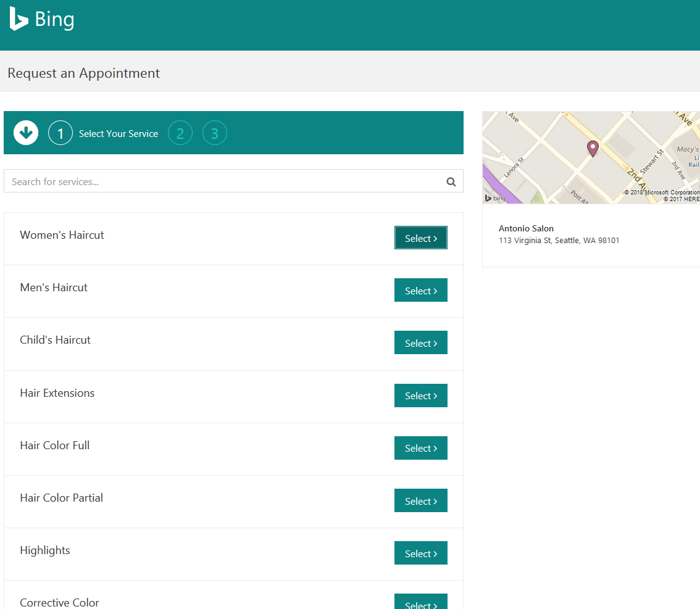
Task: Click the 113 Virginia St address
Action: coord(559,241)
